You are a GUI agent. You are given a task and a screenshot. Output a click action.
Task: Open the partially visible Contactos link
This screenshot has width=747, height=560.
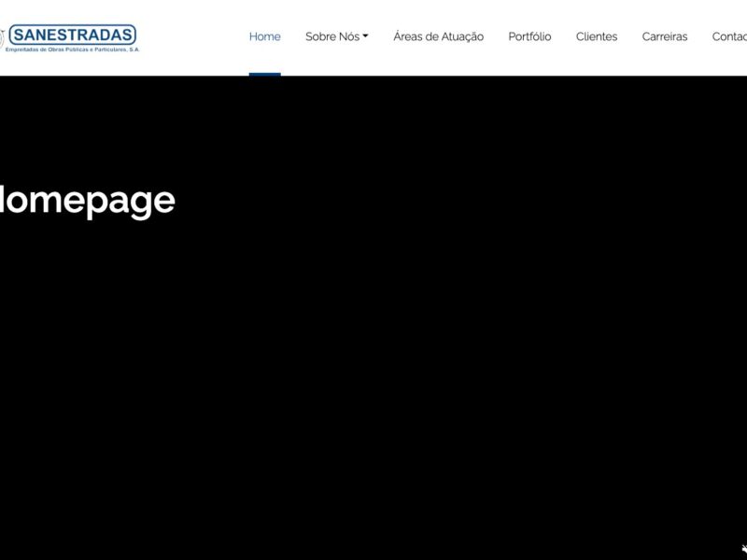pyautogui.click(x=729, y=36)
